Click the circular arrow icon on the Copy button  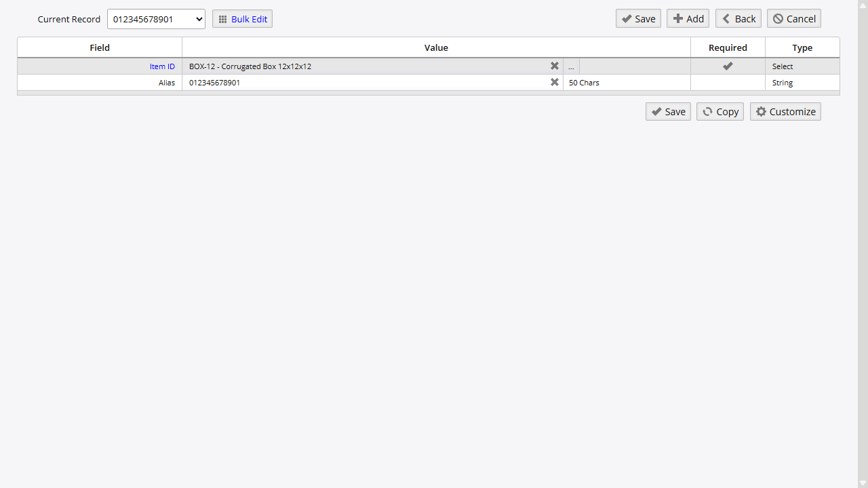coord(707,111)
